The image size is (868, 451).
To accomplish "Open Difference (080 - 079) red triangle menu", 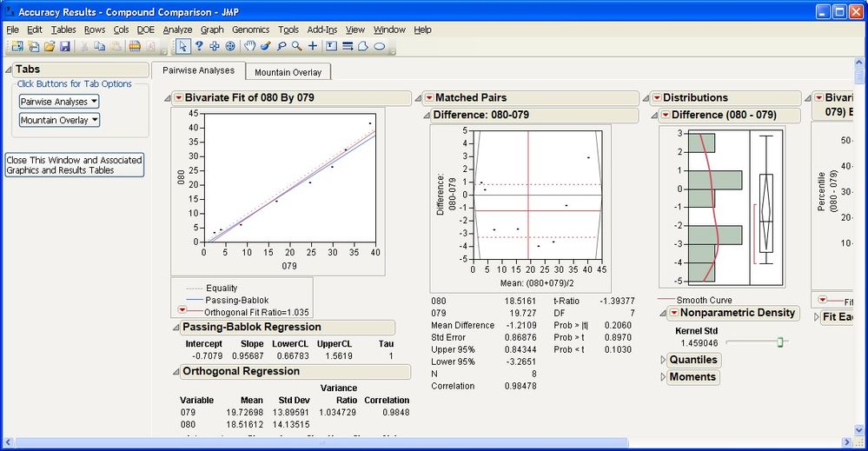I will [666, 115].
